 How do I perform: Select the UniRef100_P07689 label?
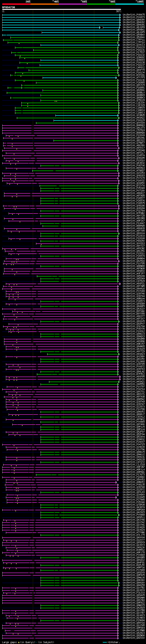pos(134,570)
